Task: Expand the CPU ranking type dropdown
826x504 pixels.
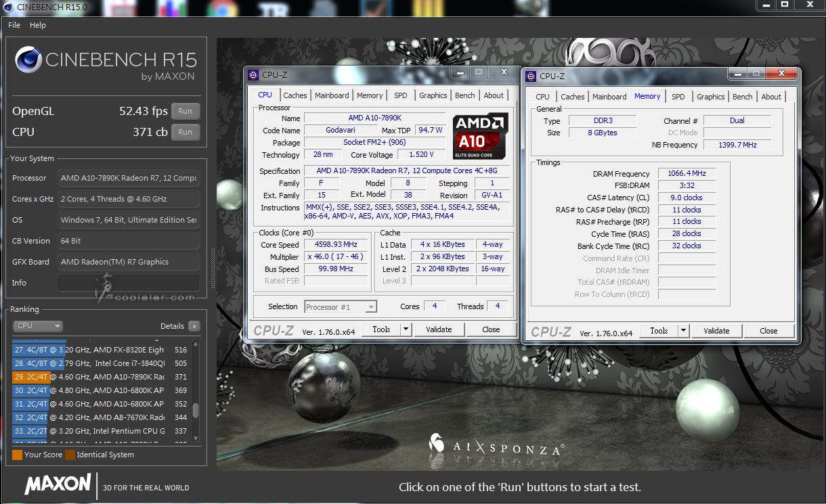Action: point(38,326)
